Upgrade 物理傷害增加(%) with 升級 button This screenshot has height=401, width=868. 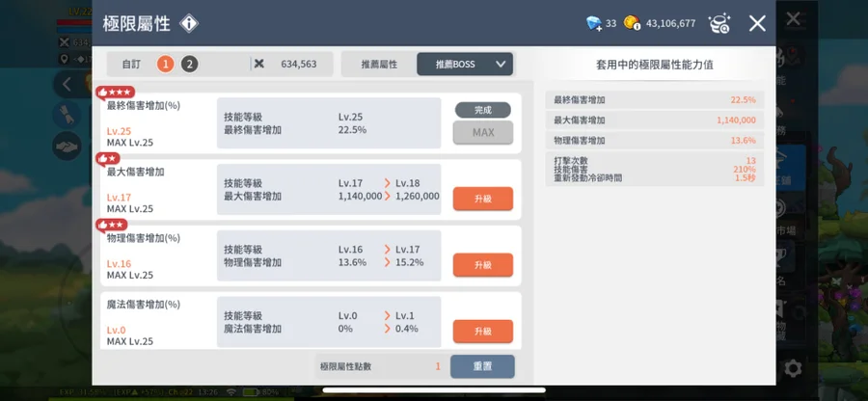coord(483,265)
